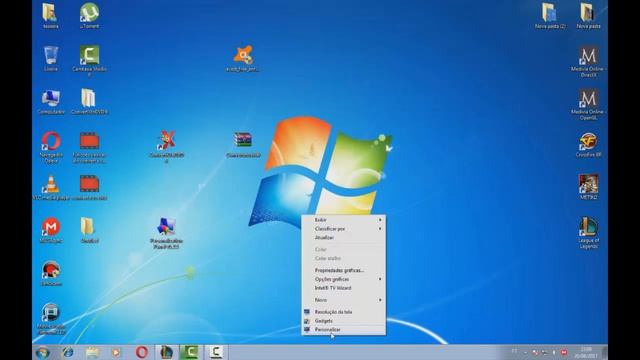
Task: Open the Nova pasta (2) folder
Action: pos(550,16)
